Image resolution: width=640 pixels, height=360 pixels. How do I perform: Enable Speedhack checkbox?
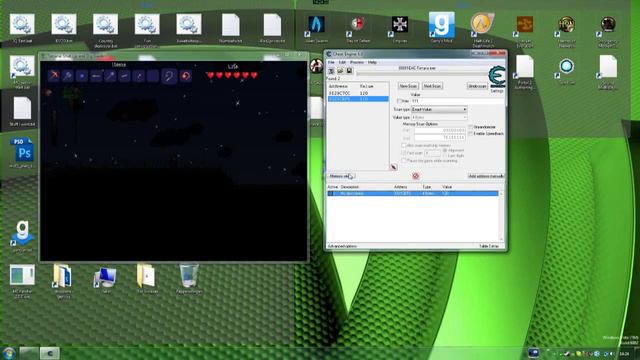click(470, 133)
